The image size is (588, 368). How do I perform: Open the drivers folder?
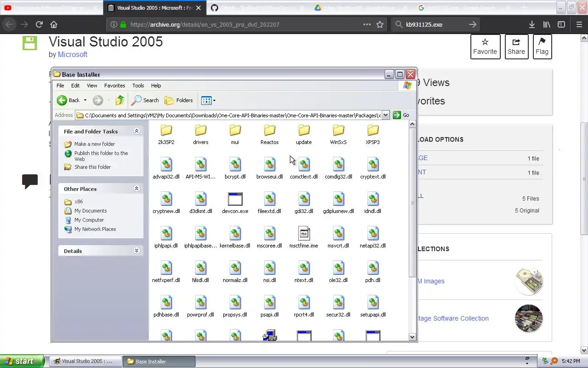tap(200, 131)
